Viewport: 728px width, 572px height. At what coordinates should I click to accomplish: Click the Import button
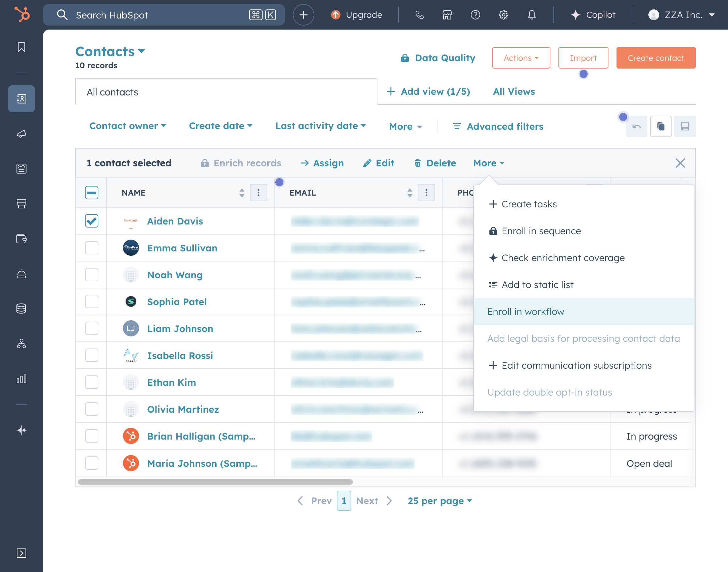583,58
